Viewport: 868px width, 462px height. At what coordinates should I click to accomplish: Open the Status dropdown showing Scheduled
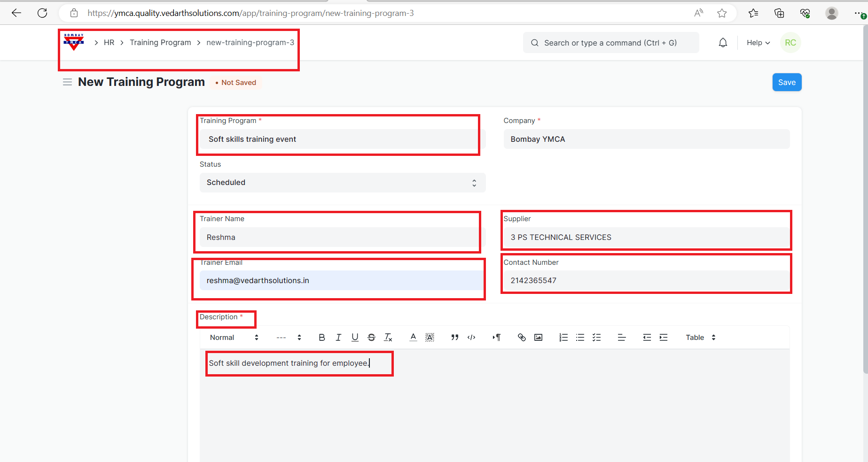342,183
